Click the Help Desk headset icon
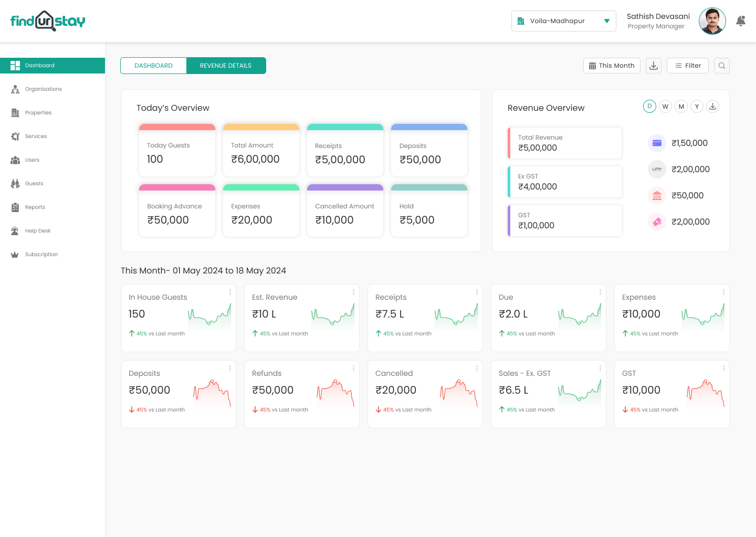This screenshot has height=537, width=756. coord(15,231)
